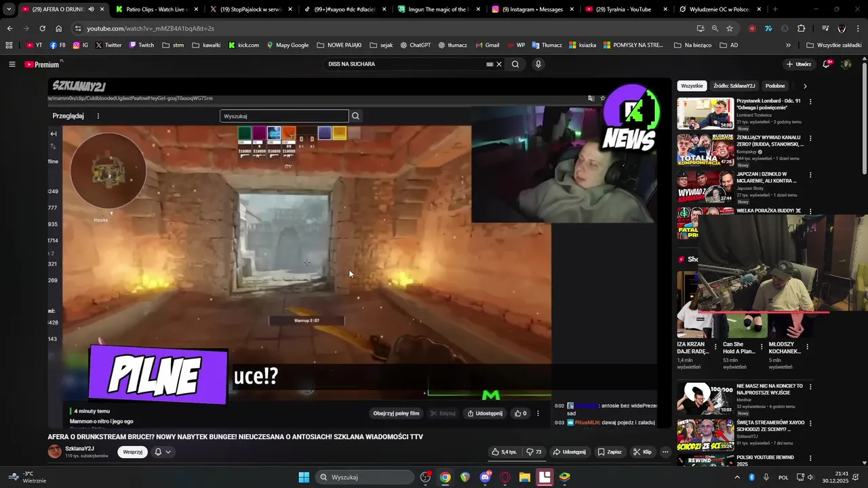The image size is (868, 488).
Task: Open the YouTube account avatar menu
Action: click(x=846, y=64)
